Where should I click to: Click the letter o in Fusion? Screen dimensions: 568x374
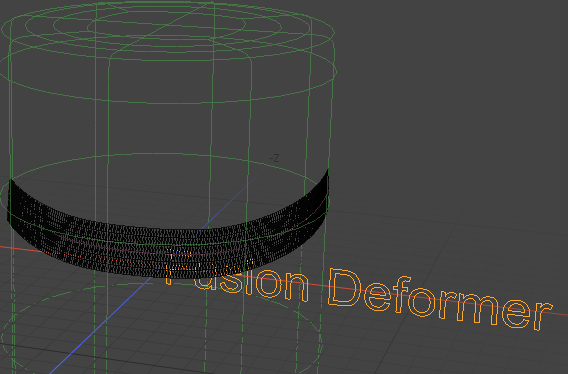pos(270,283)
